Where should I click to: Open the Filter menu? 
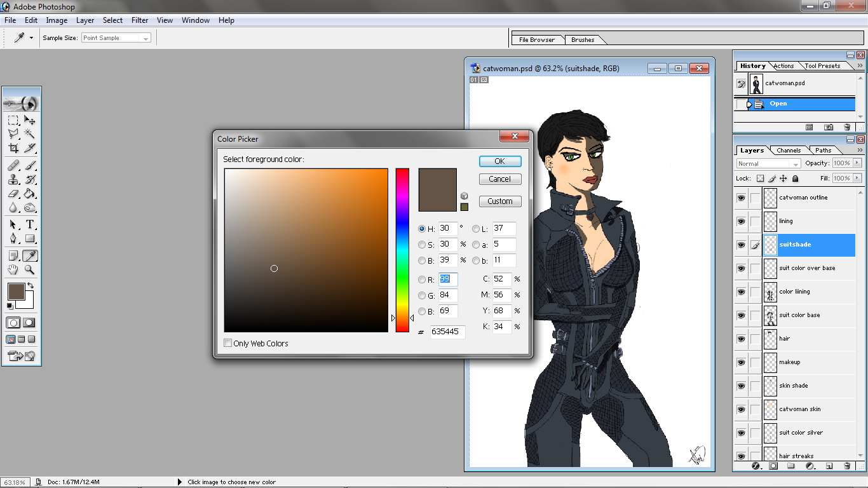(x=140, y=20)
